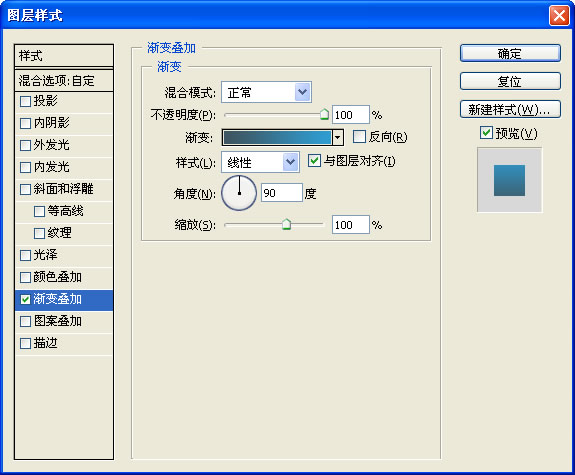Viewport: 575px width, 475px height.
Task: Toggle the 预览(V) checkbox
Action: [x=486, y=132]
